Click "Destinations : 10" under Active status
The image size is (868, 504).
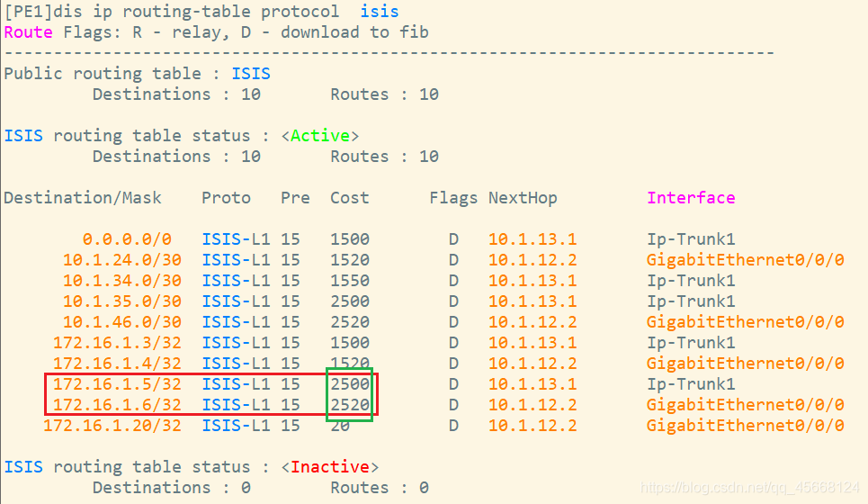(x=176, y=157)
